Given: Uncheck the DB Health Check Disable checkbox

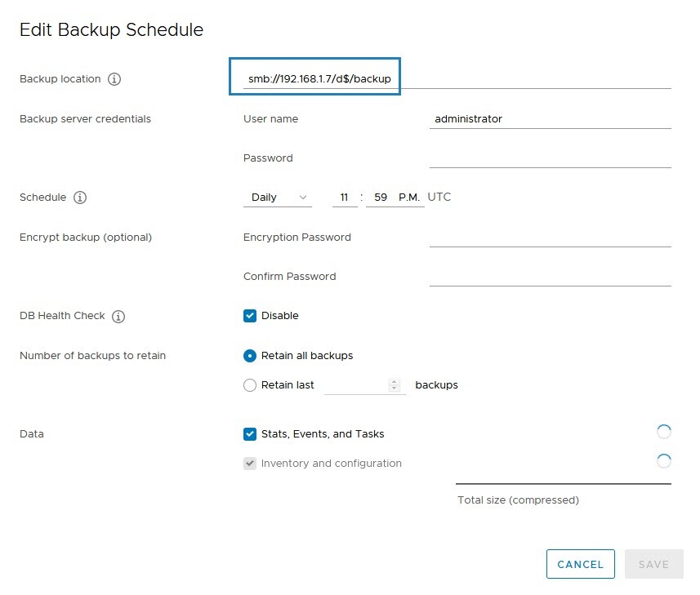Looking at the screenshot, I should [x=250, y=316].
